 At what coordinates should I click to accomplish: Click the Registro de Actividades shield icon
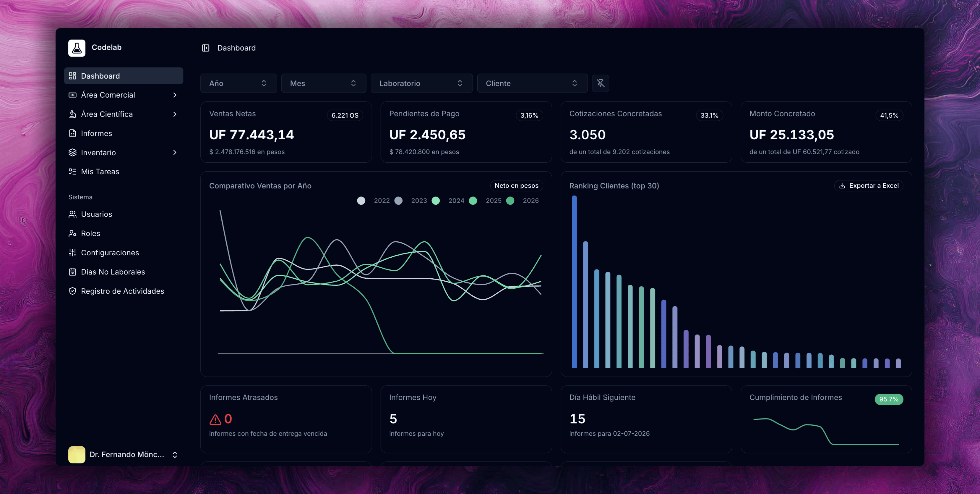72,291
